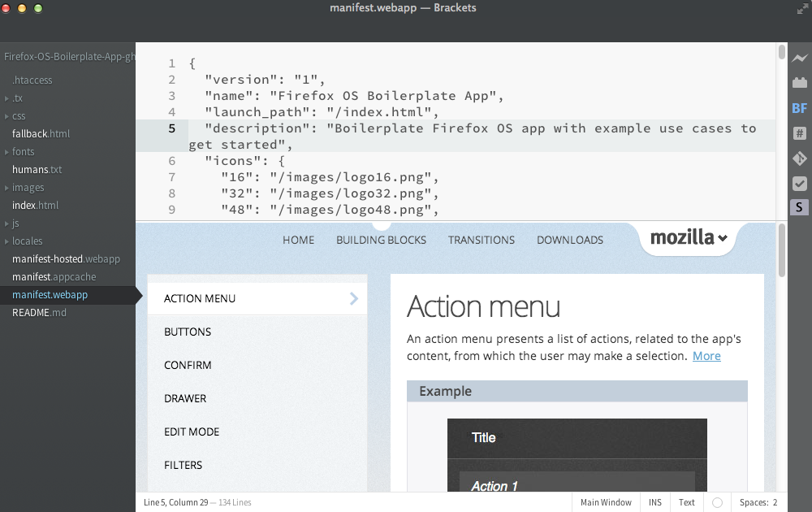Screen dimensions: 812x512
Task: Open manifest-hosted.webapp file
Action: pyautogui.click(x=68, y=259)
